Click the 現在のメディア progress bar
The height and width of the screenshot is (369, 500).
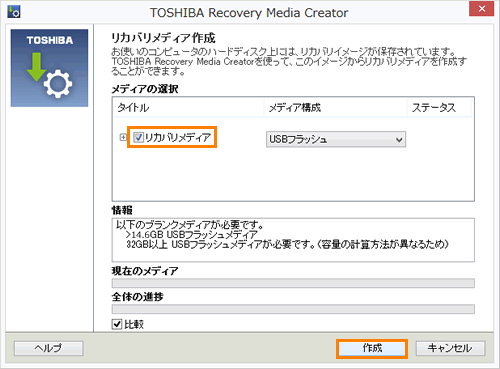click(293, 283)
